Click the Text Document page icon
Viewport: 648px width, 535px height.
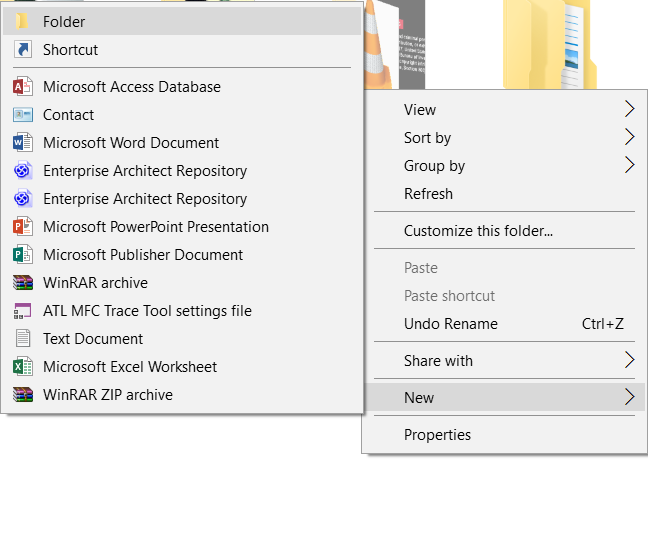tap(23, 338)
